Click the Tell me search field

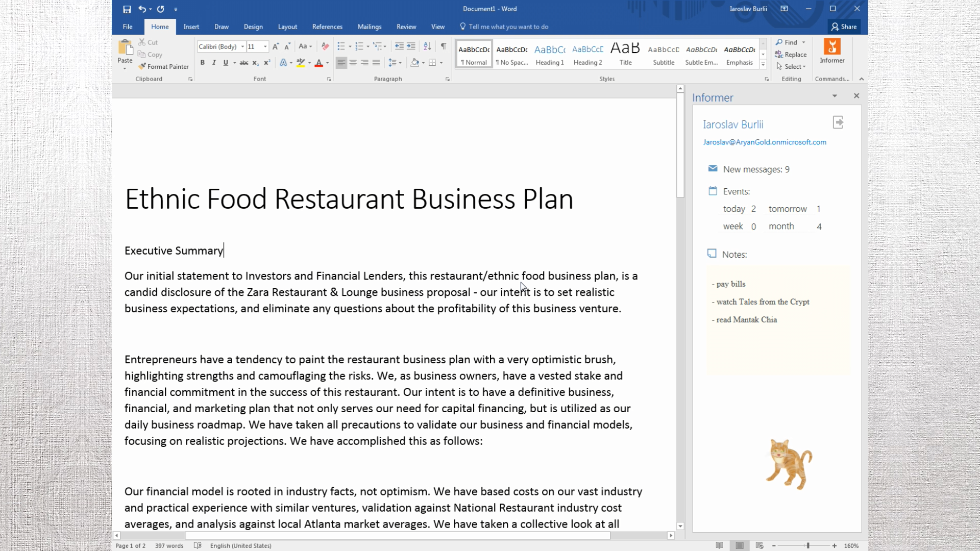(508, 27)
